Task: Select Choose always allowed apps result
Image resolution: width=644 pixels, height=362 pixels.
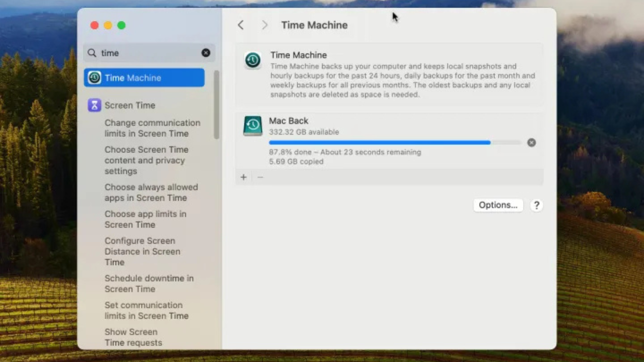Action: tap(151, 192)
